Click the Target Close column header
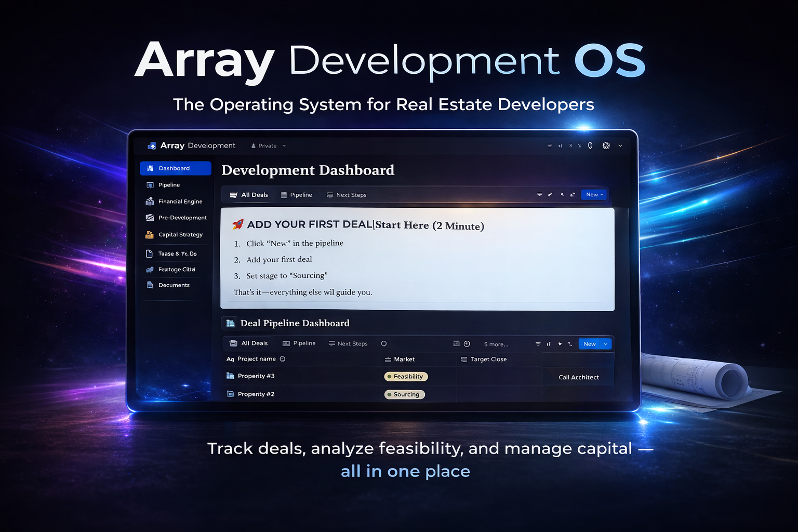The image size is (798, 532). click(x=484, y=360)
